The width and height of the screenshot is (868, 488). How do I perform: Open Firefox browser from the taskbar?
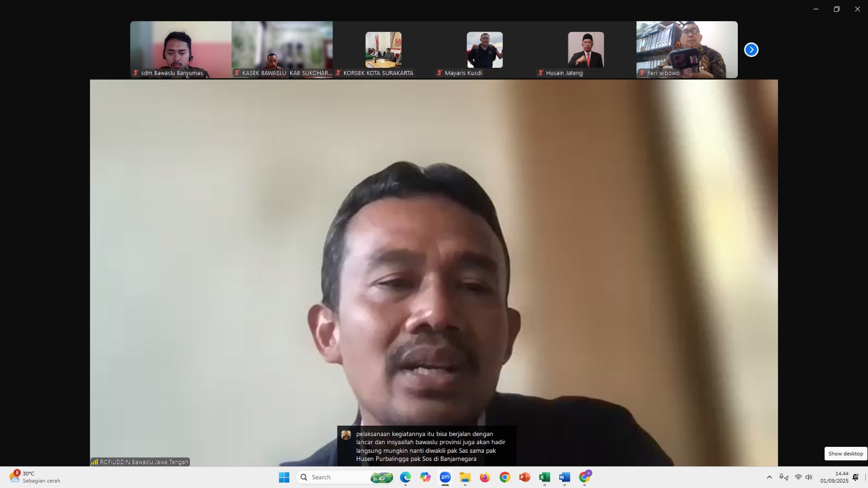tap(484, 478)
